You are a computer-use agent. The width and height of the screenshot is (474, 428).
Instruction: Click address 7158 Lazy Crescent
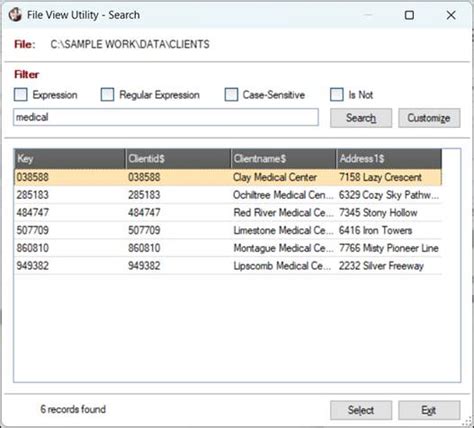380,177
